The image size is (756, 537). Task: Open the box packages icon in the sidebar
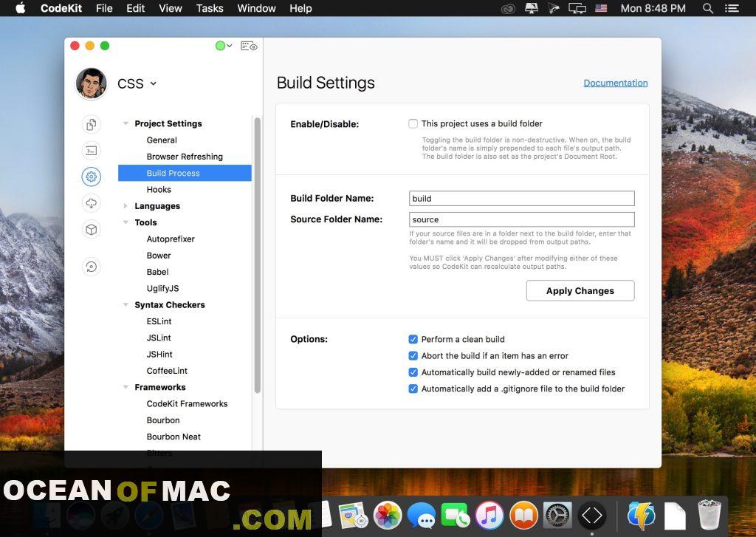(91, 230)
